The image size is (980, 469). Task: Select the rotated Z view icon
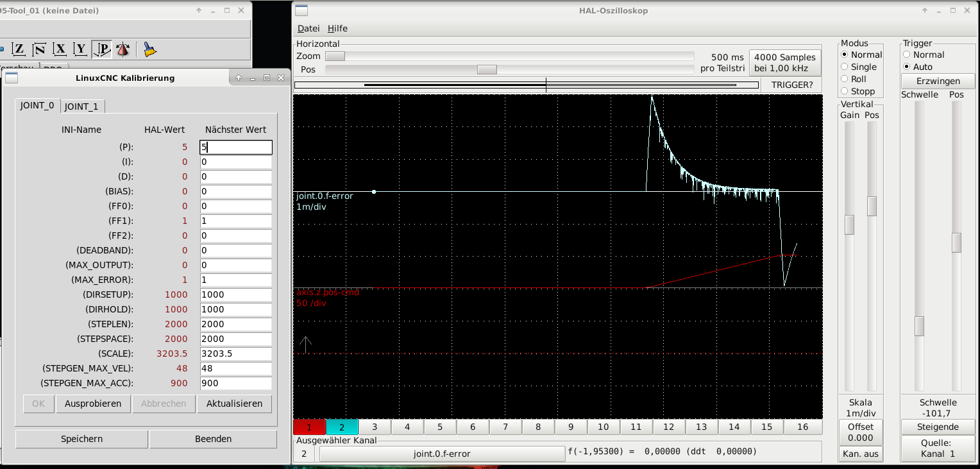click(39, 49)
